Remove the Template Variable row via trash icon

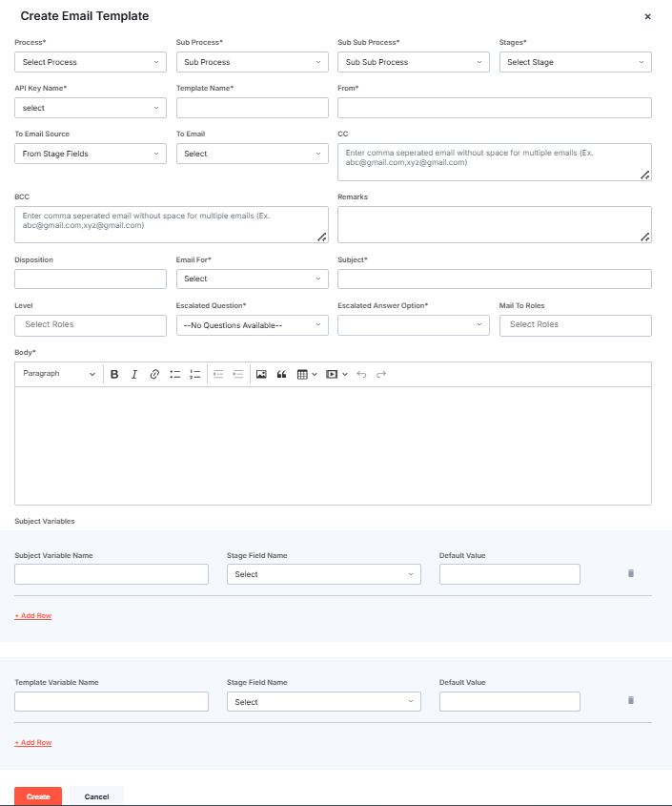630,700
